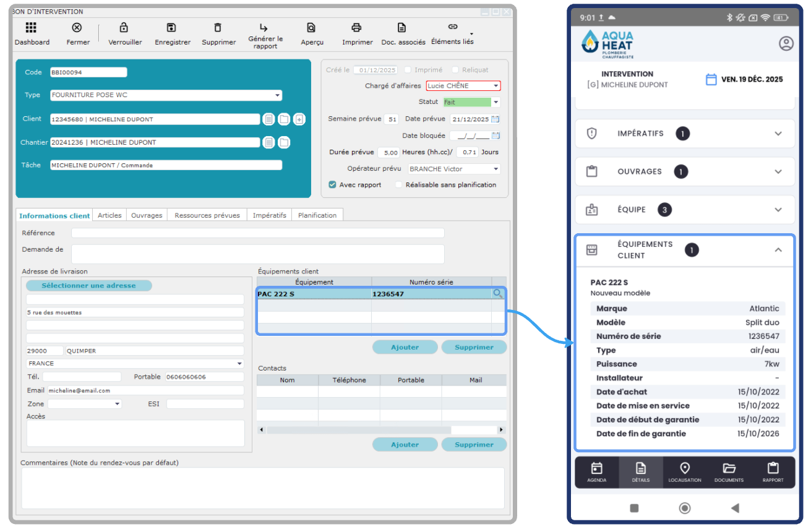Expand the Opérateur prévu dropdown
The height and width of the screenshot is (532, 811).
tap(496, 169)
